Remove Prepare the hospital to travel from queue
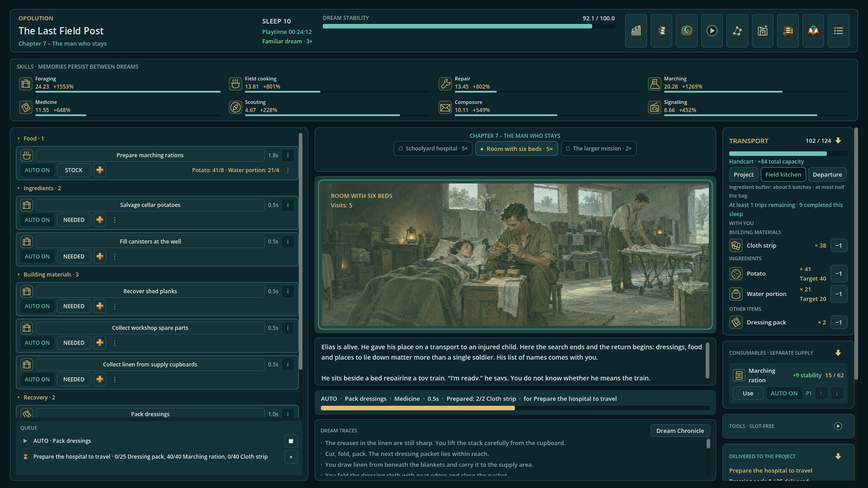 291,457
